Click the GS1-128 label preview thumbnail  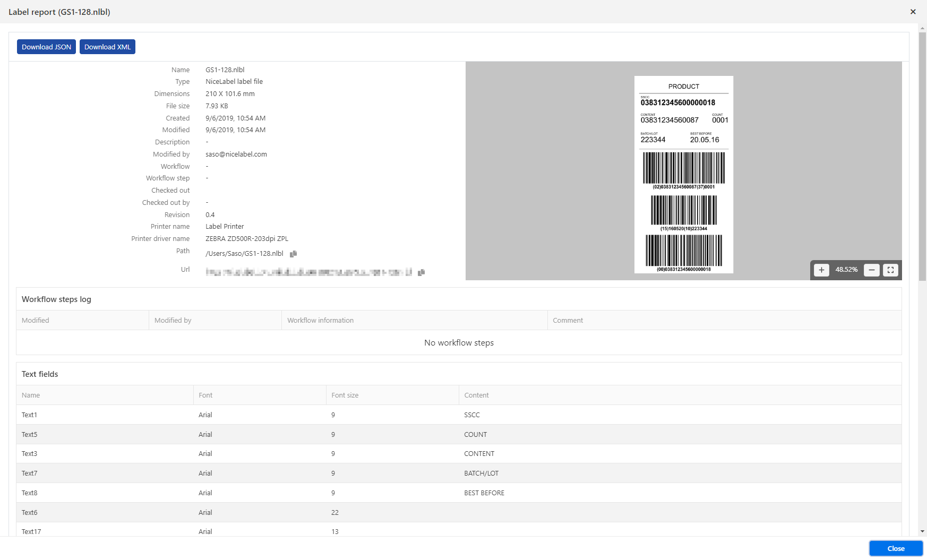click(683, 175)
